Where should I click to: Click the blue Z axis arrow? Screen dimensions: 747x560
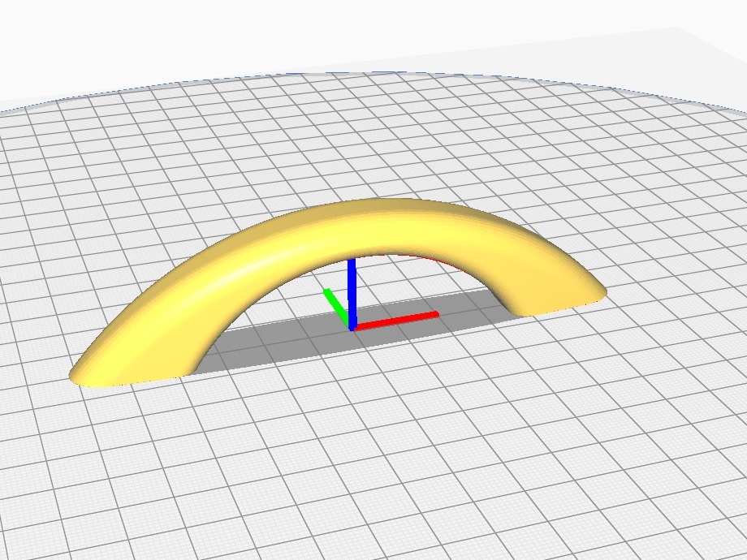tap(352, 295)
